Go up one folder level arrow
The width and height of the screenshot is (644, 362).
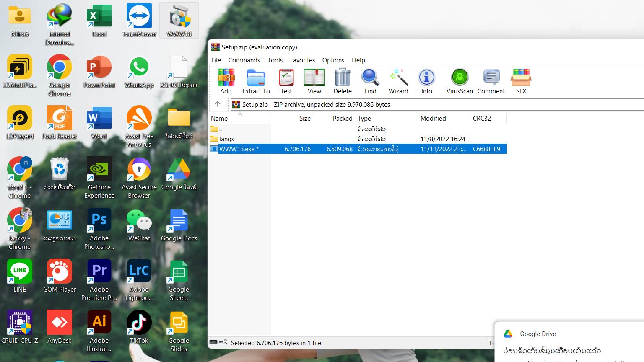(218, 104)
